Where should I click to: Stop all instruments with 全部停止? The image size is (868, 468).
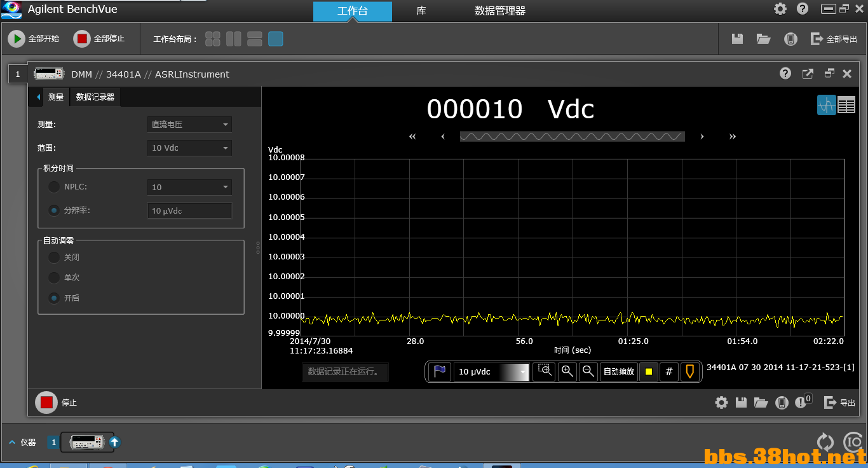point(99,39)
